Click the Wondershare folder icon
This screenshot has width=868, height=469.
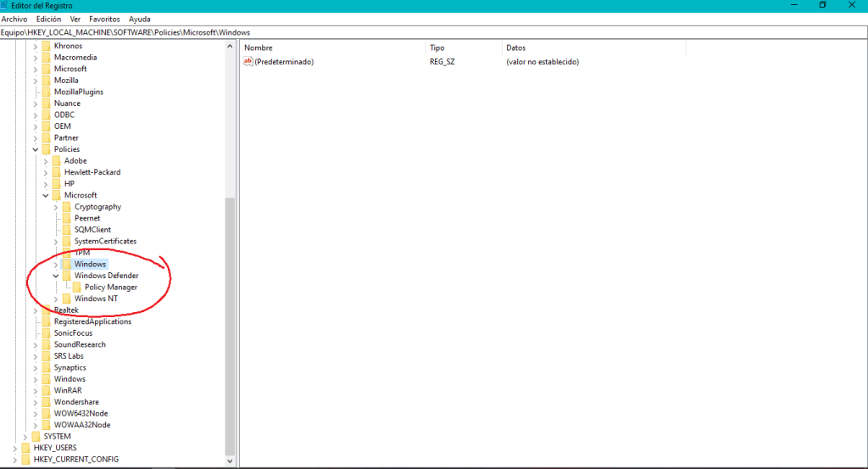46,402
